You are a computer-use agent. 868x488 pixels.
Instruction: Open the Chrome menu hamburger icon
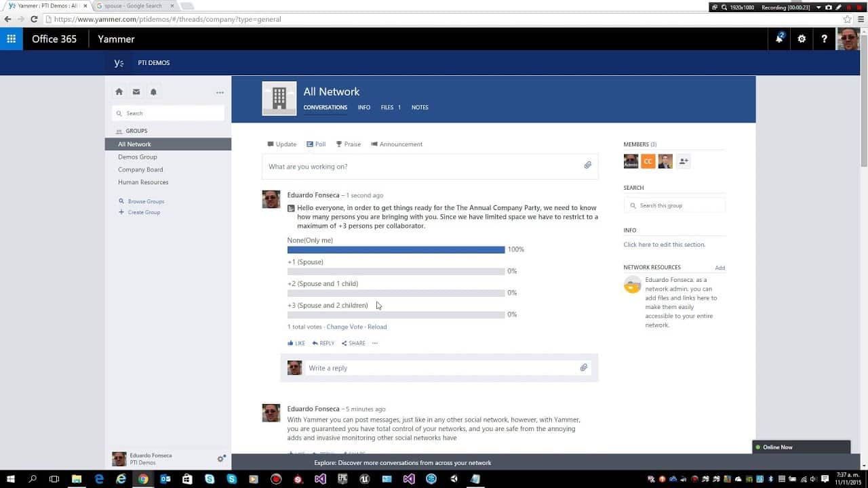[861, 19]
